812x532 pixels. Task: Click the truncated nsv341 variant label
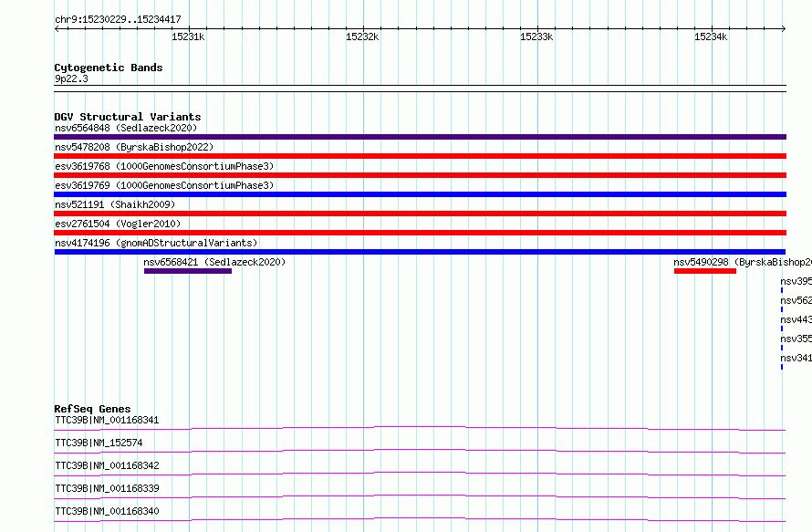796,358
